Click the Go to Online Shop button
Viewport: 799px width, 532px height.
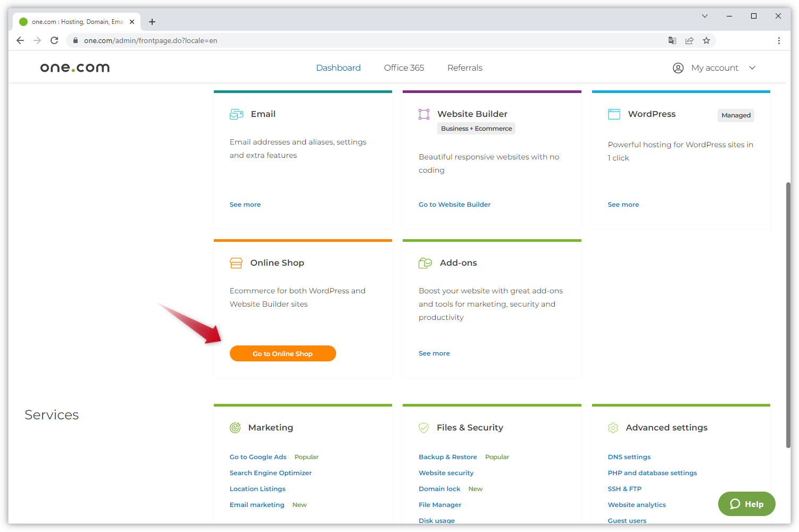(x=282, y=353)
